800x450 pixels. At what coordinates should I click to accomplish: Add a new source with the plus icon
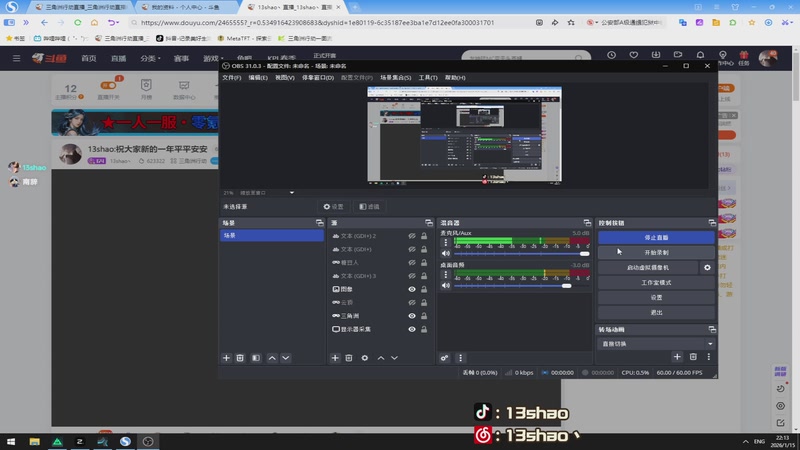tap(335, 358)
